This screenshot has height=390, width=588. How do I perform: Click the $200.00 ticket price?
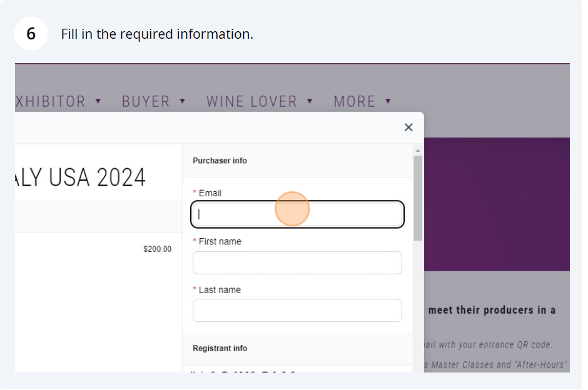coord(157,249)
